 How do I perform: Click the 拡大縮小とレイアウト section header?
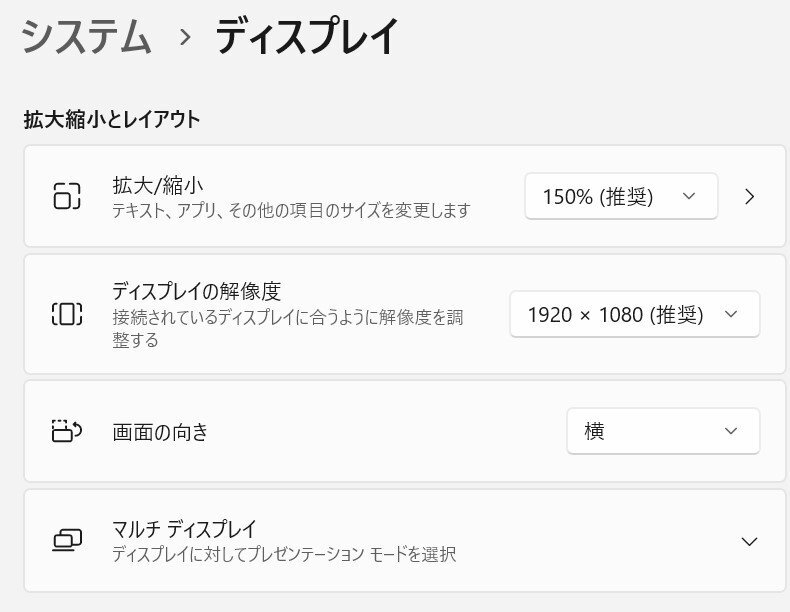coord(112,120)
